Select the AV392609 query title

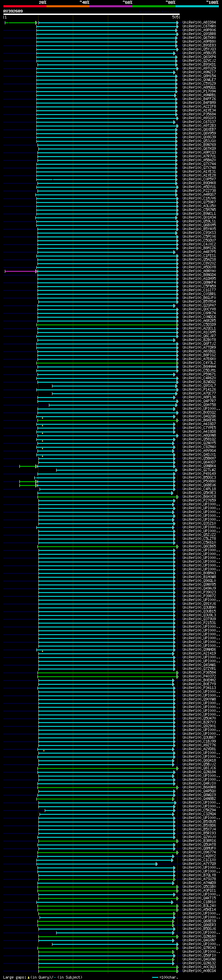click(13, 11)
